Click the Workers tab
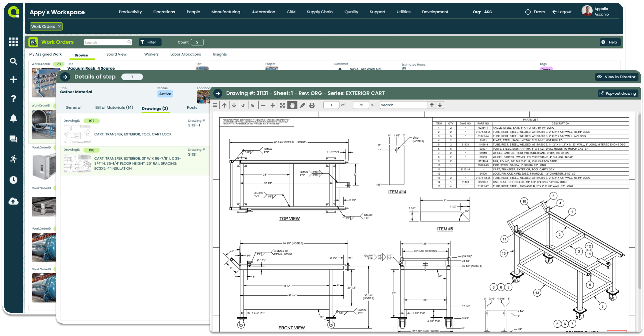Screen dimensions: 644x336 tap(151, 54)
